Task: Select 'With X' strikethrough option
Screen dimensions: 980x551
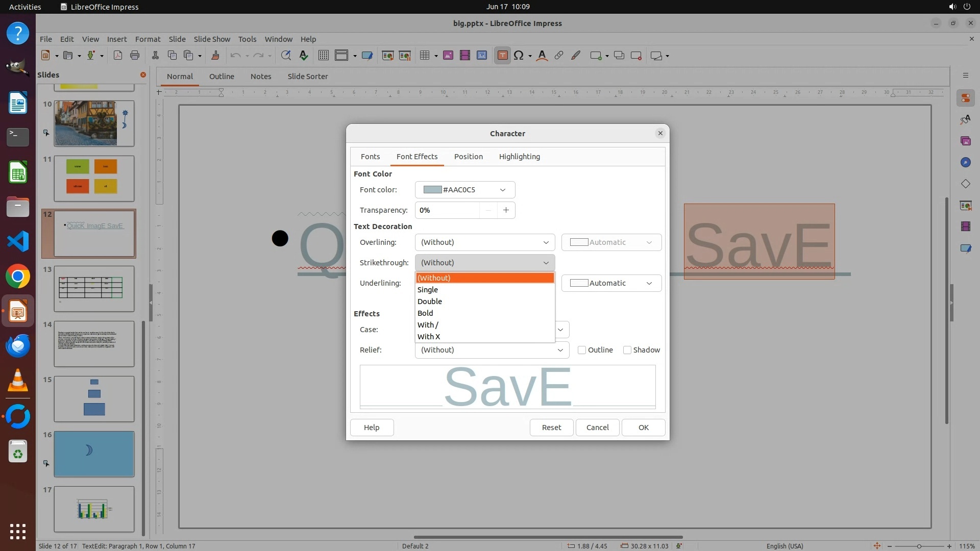Action: pos(429,337)
